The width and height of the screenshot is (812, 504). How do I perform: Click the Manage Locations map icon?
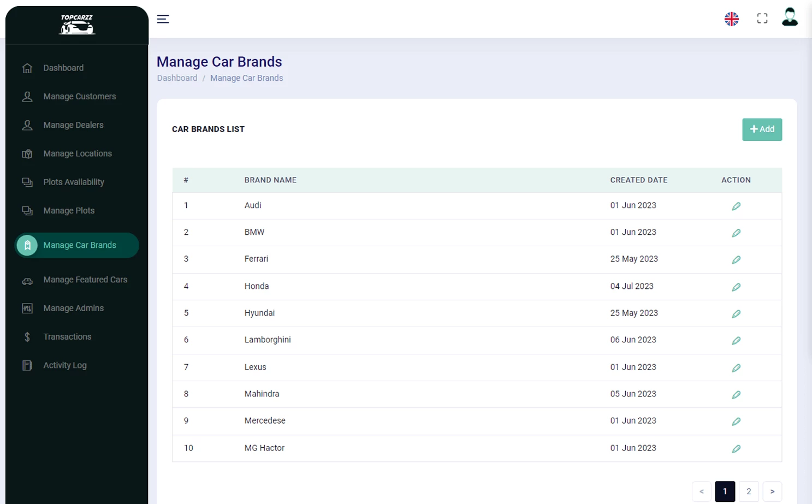pyautogui.click(x=27, y=153)
